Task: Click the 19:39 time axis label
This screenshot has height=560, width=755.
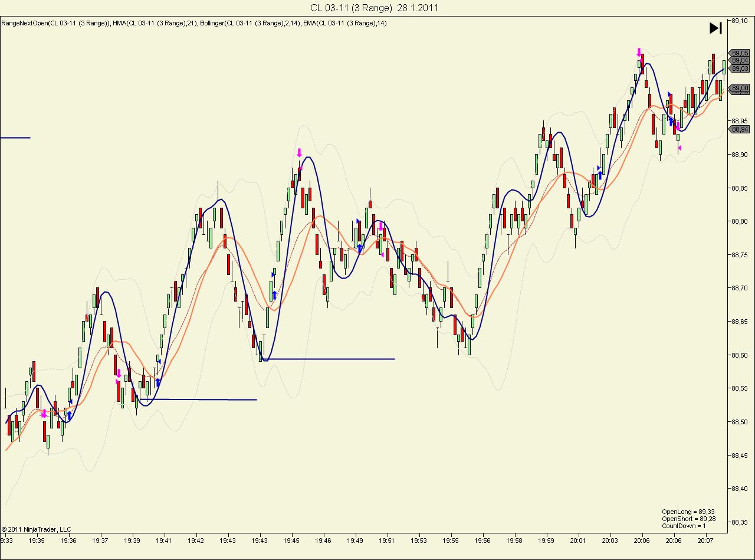Action: pyautogui.click(x=133, y=540)
